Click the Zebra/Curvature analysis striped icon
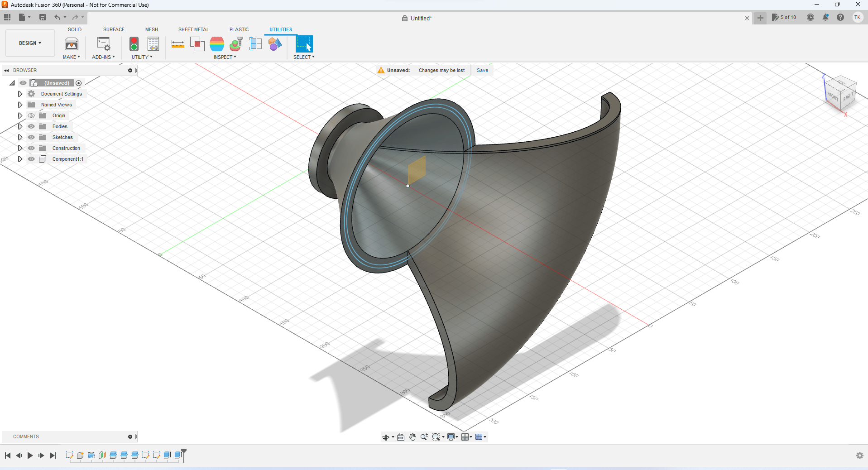Viewport: 868px width, 470px height. tap(217, 44)
